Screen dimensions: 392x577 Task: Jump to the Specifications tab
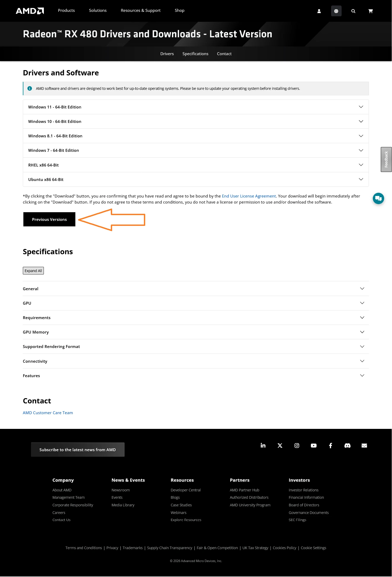(195, 54)
